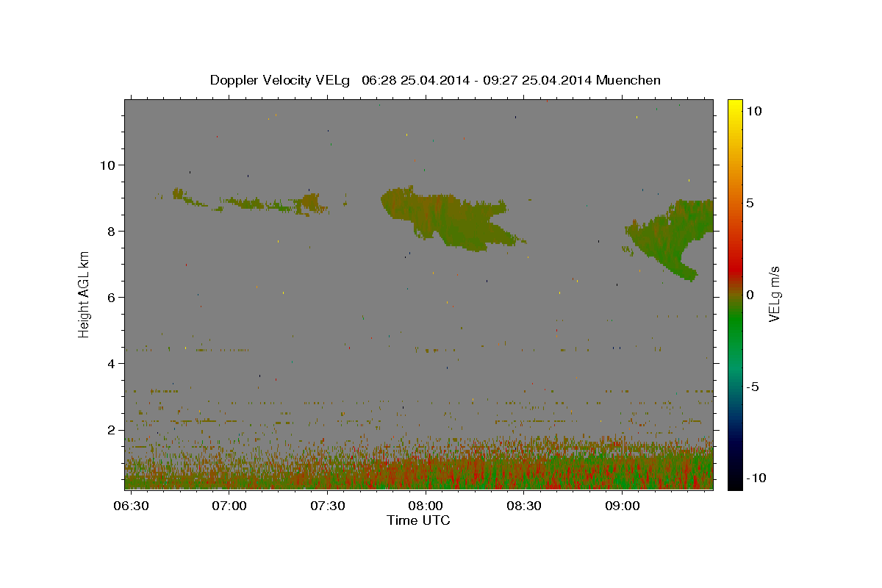Screen dimensions: 882x588
Task: Click the 07:00 time tick label
Action: click(x=229, y=506)
